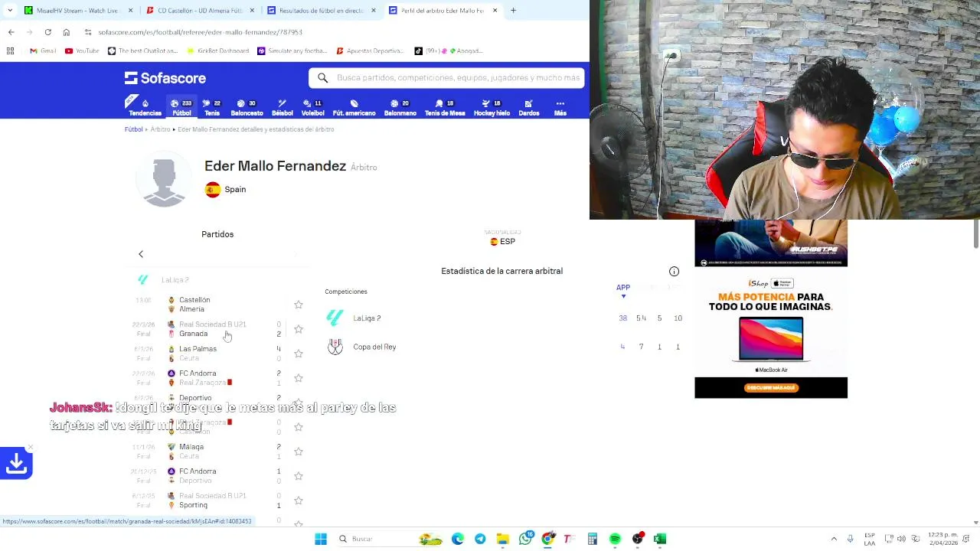Select the Tenis de Mesa tab
980x551 pixels.
click(x=445, y=107)
